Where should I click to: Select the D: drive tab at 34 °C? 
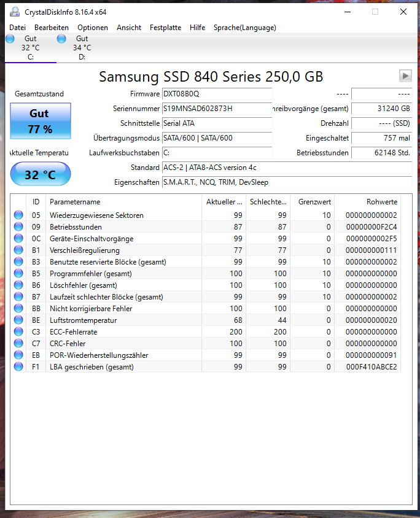[x=82, y=48]
